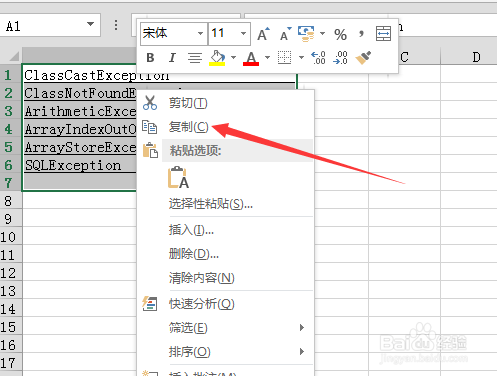
Task: Click Merge and Center icon
Action: [x=383, y=34]
